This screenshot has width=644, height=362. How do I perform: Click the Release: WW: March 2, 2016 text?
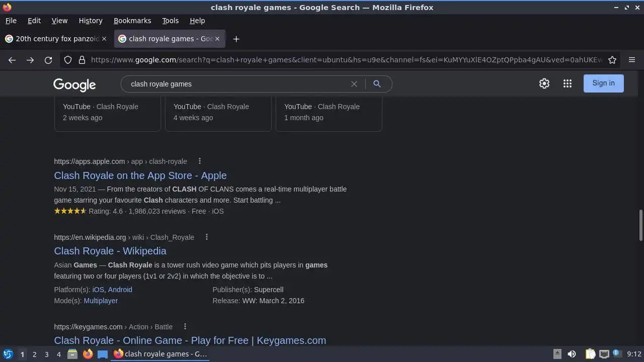[x=258, y=301]
